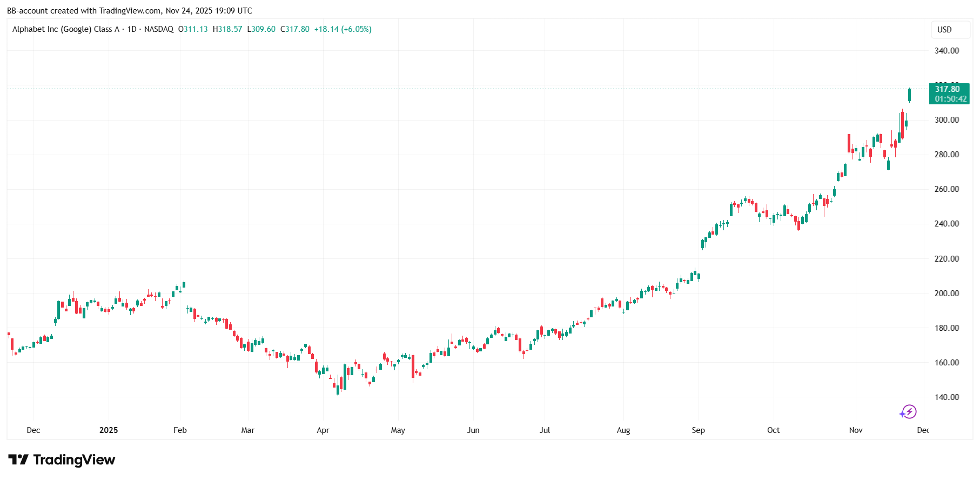
Task: Click the Alphabet Inc (Google) Class A title
Action: (66, 29)
